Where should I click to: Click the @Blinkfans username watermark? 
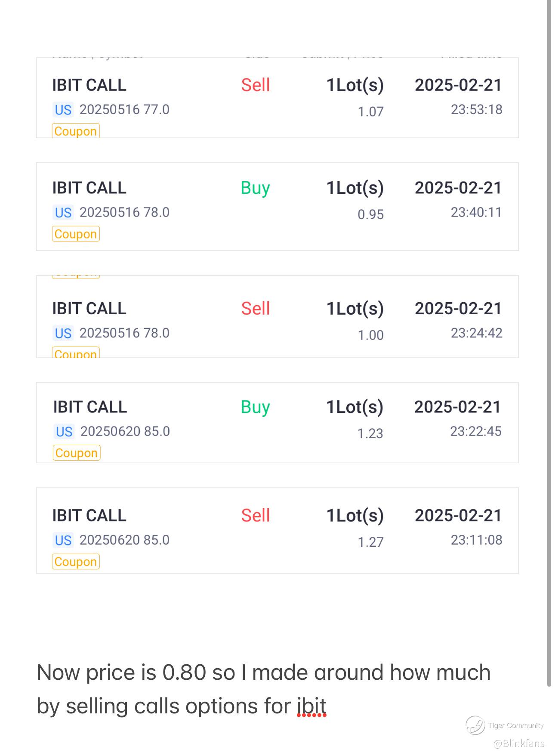click(x=518, y=744)
